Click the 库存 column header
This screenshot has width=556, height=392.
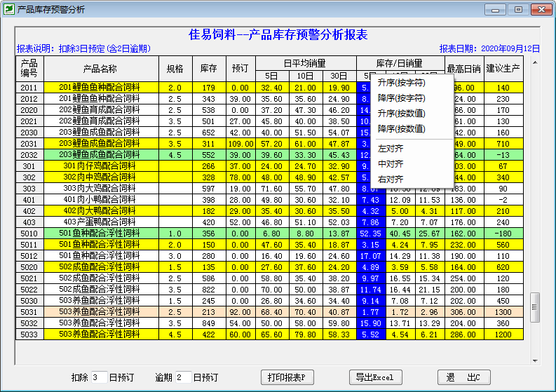coord(209,69)
